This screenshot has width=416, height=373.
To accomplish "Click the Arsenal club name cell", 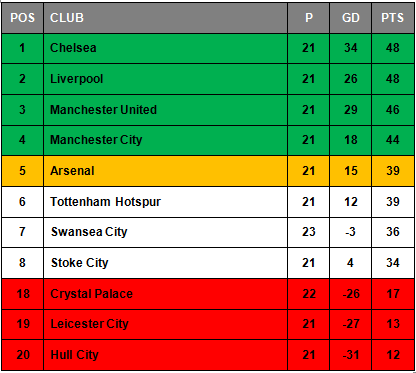I will 165,171.
